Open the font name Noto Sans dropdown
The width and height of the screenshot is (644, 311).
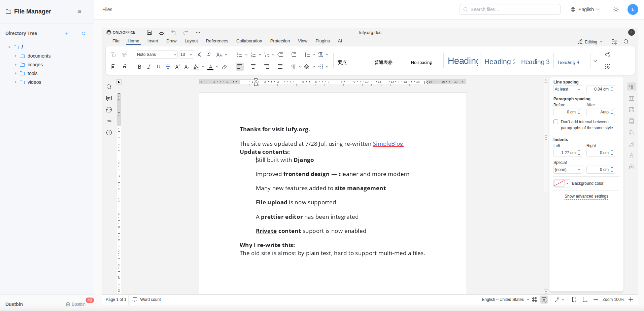pyautogui.click(x=157, y=55)
